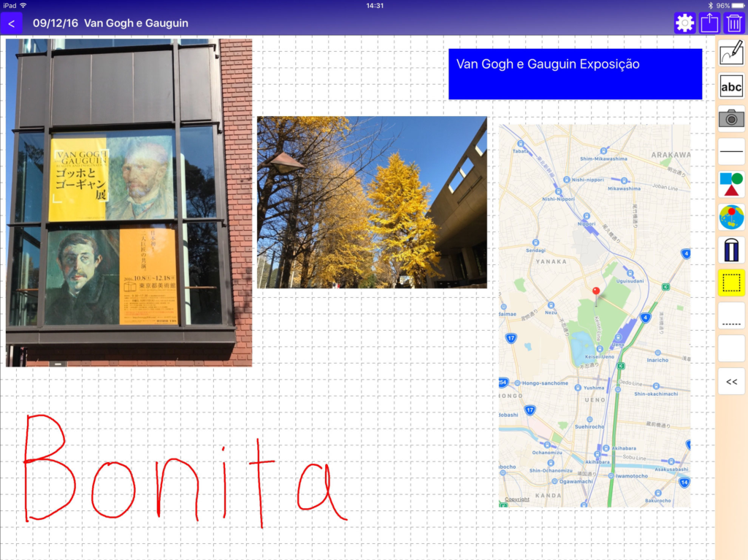
Task: Open the shapes tool
Action: [x=731, y=184]
